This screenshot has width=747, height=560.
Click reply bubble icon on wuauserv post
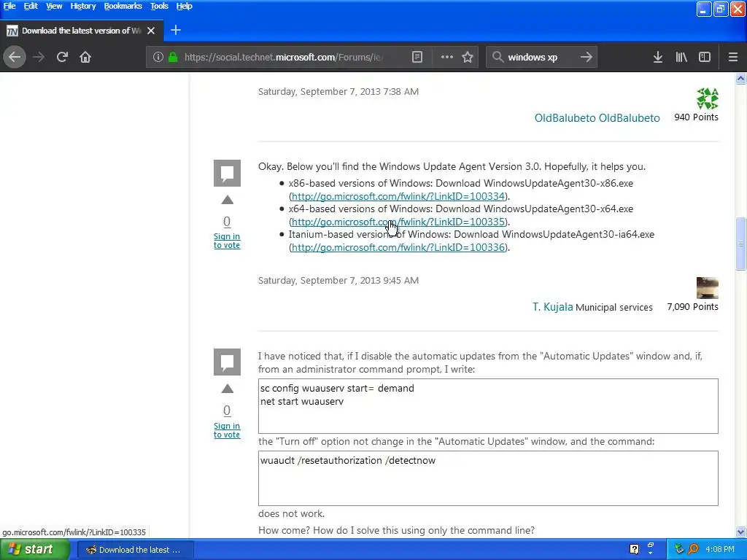coord(228,362)
